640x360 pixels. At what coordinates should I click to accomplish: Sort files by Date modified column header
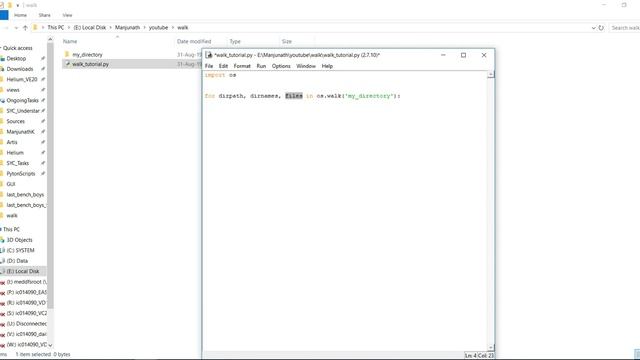194,42
